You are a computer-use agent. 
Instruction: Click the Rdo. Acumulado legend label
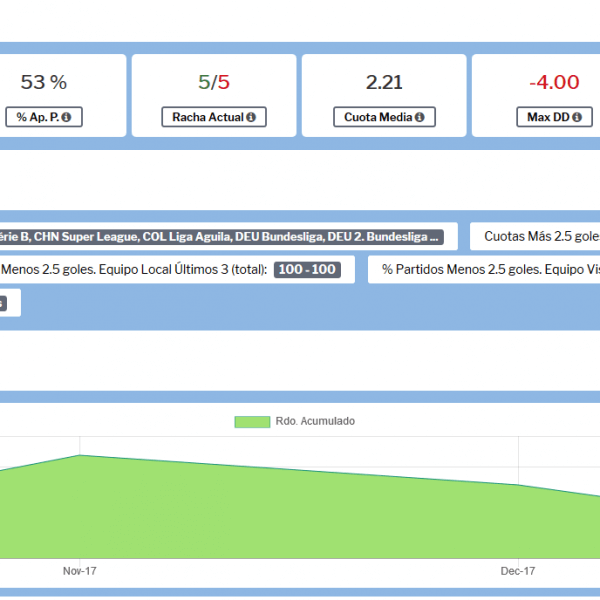(315, 421)
